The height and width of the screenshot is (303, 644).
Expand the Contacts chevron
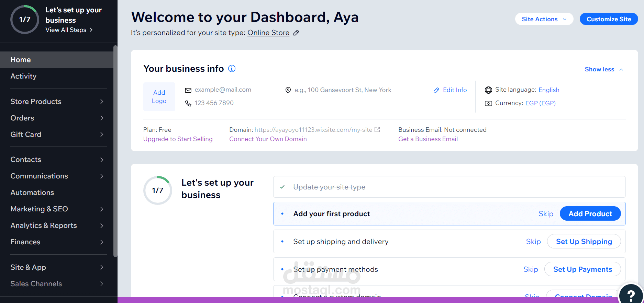coord(102,160)
